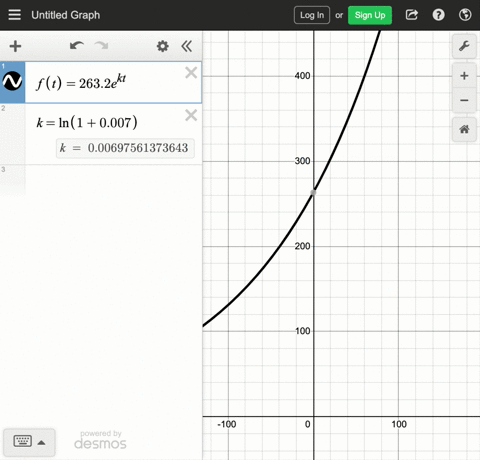The width and height of the screenshot is (480, 460).
Task: Toggle visibility of f(t) curve
Action: (x=12, y=81)
